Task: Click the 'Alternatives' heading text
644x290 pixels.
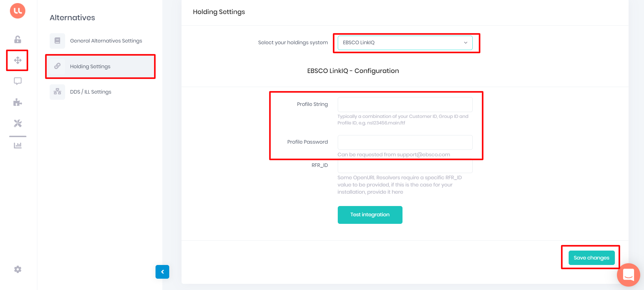Action: click(72, 18)
